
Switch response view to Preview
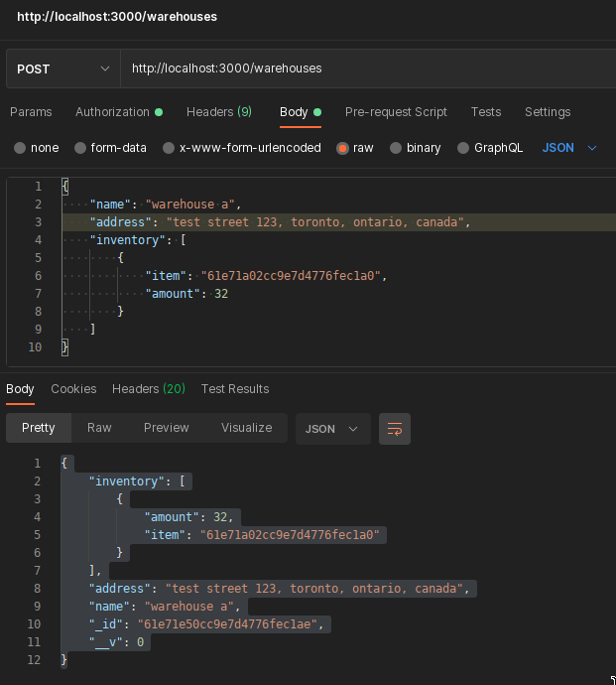(167, 428)
